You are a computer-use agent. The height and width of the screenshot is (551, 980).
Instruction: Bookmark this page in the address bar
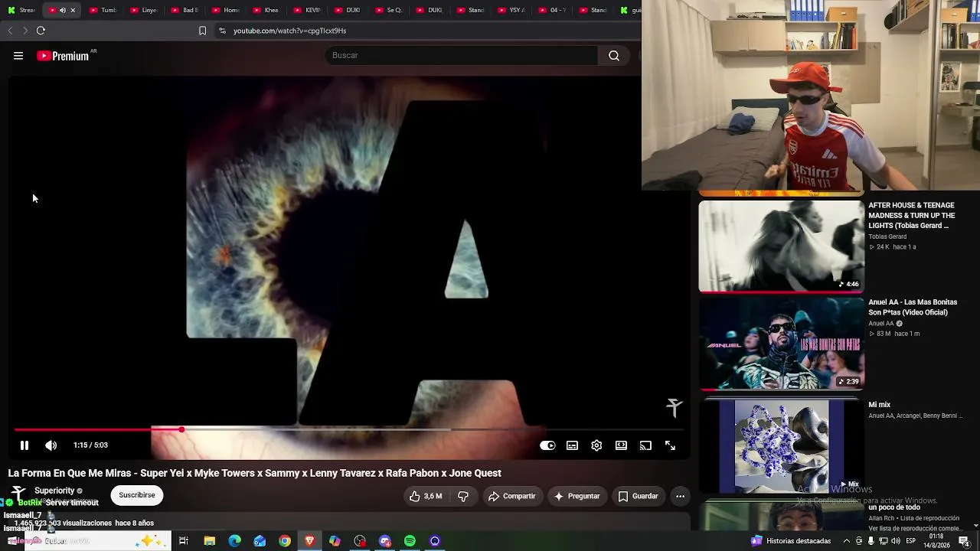point(202,31)
